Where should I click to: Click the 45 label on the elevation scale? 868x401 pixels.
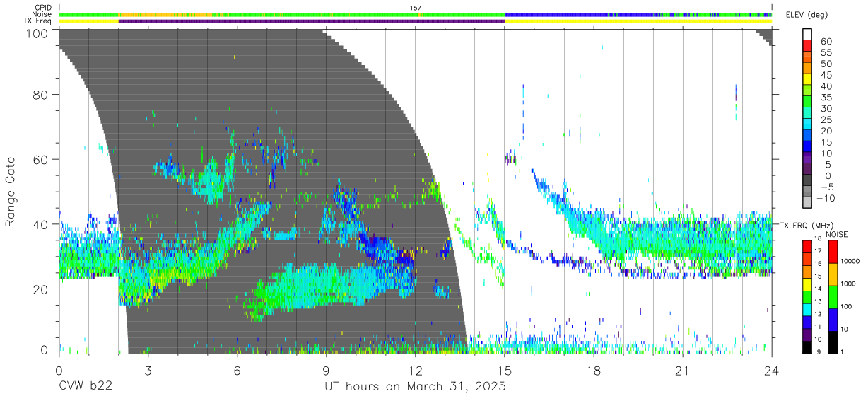pyautogui.click(x=826, y=75)
